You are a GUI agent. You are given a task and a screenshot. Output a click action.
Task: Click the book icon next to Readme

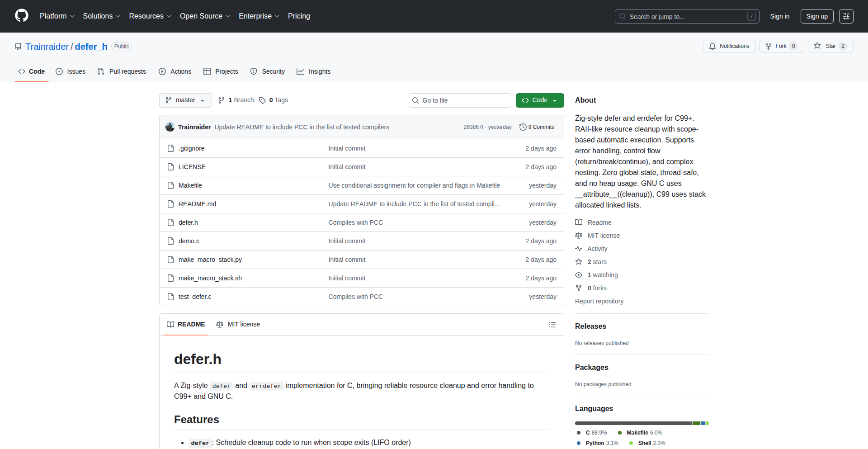[579, 222]
